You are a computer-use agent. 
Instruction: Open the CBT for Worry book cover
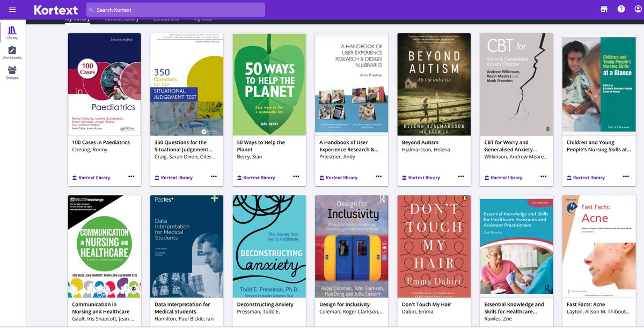tap(517, 84)
